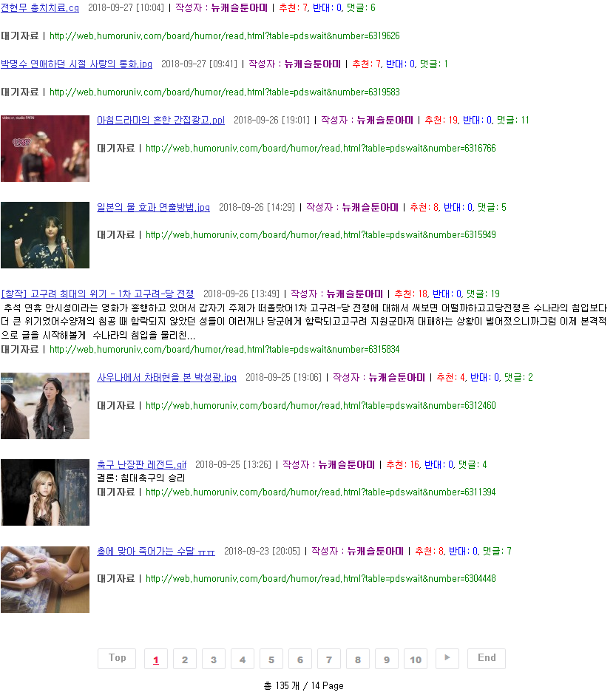Go to page 7
The width and height of the screenshot is (616, 695).
click(329, 659)
